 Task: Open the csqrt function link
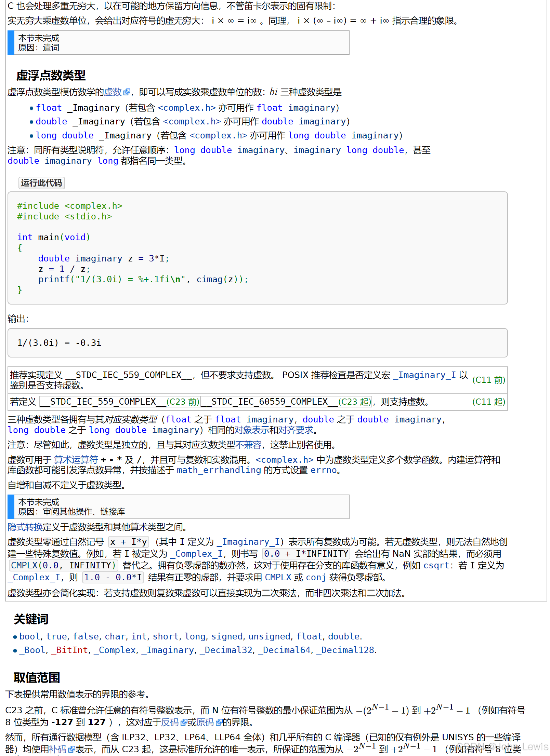(436, 565)
